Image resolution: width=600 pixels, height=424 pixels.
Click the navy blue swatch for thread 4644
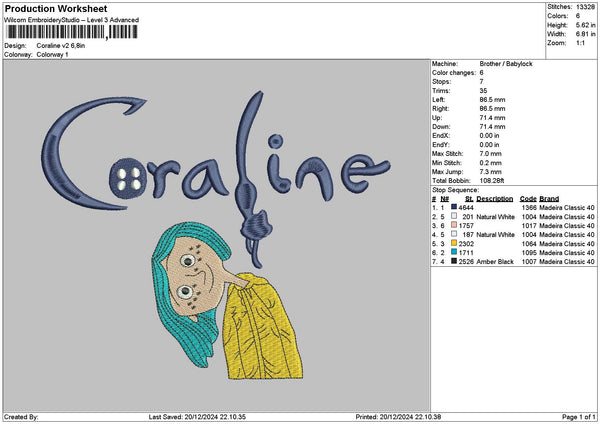[454, 207]
